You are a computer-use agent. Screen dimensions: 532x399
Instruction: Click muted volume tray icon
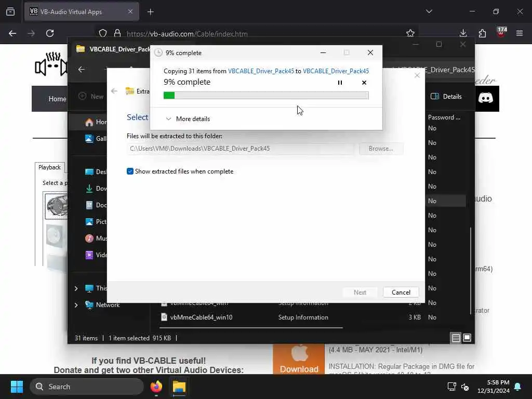coord(465,387)
